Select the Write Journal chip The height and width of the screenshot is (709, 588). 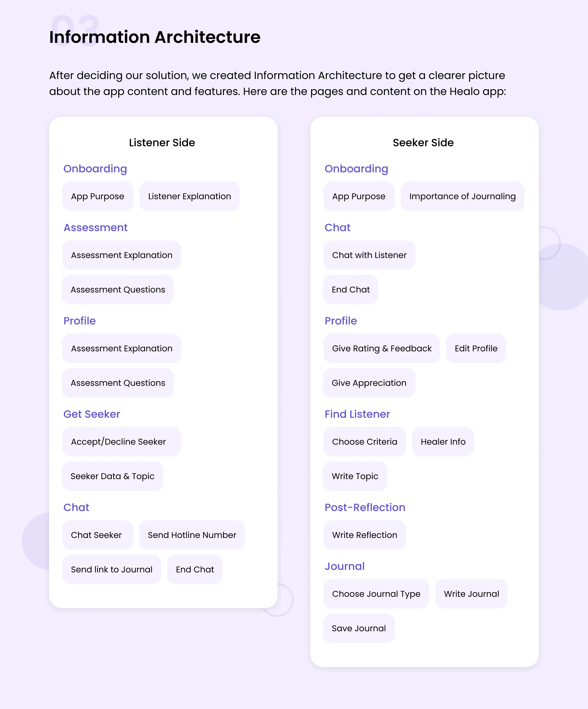click(x=471, y=594)
